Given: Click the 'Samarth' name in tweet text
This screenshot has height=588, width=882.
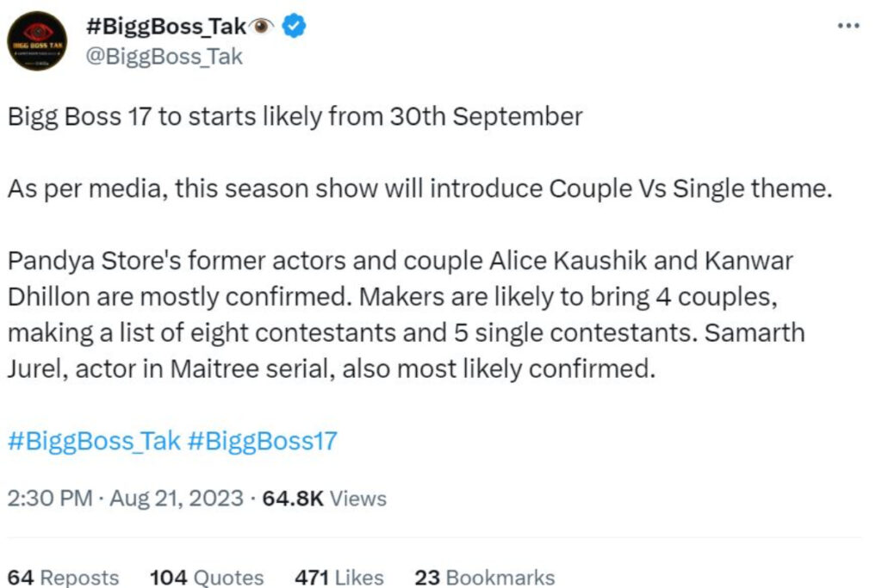Looking at the screenshot, I should (755, 333).
